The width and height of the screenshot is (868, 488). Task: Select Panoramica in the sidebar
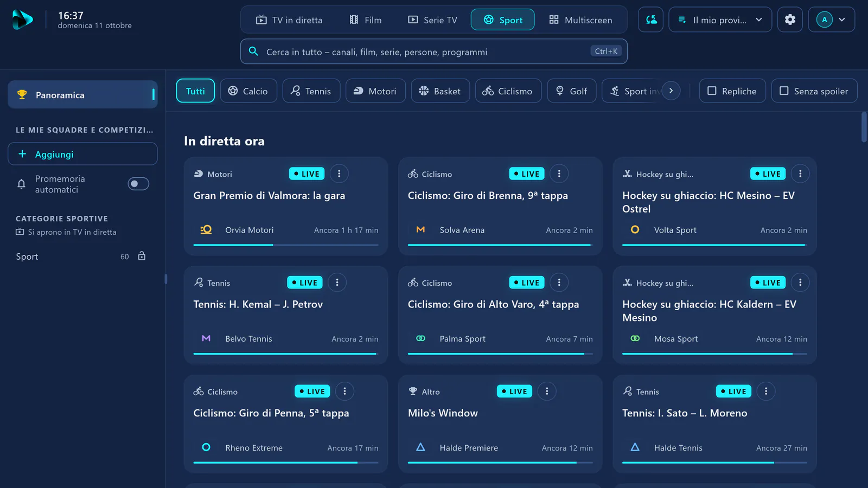click(x=82, y=94)
